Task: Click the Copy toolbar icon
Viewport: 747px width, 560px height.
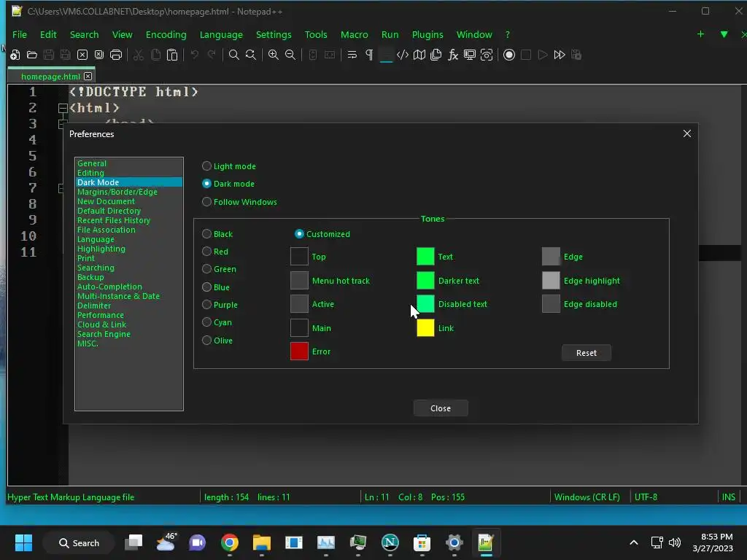Action: tap(155, 55)
